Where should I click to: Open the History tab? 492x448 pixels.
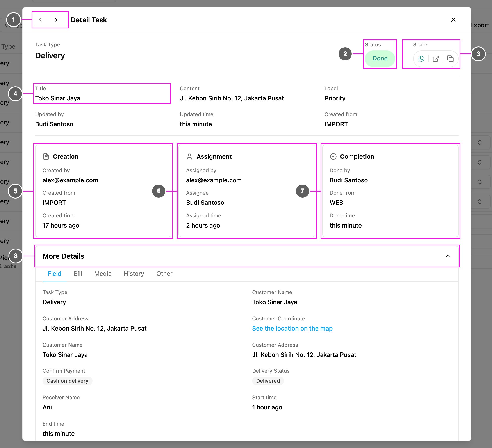pyautogui.click(x=134, y=274)
